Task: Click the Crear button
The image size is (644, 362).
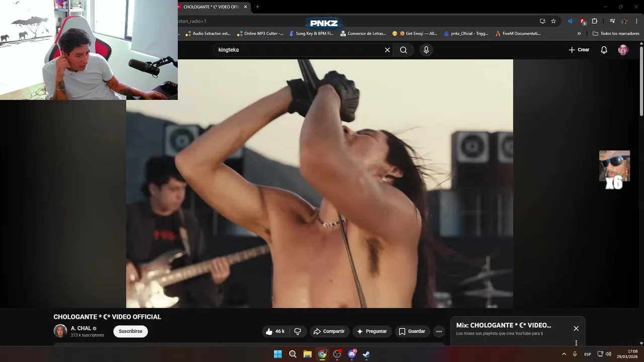Action: point(579,50)
